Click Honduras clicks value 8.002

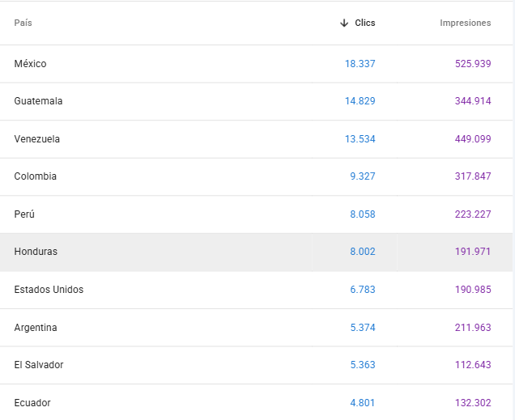[363, 252]
